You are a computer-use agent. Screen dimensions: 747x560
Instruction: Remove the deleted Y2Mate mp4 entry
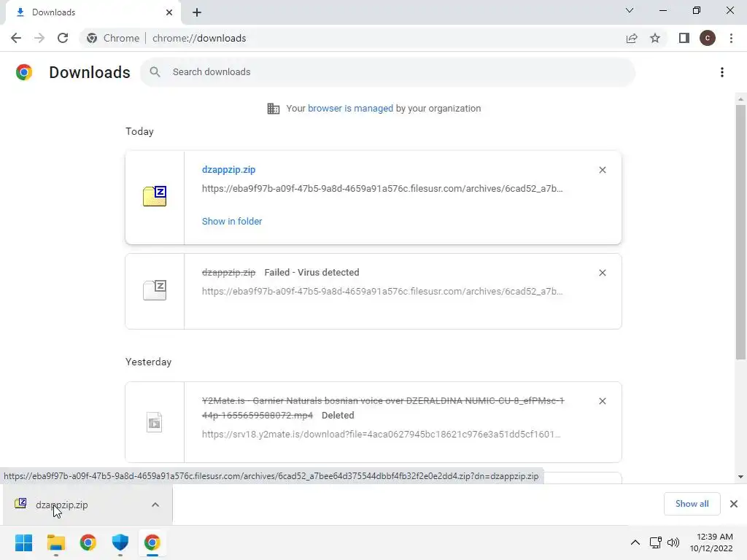[x=603, y=402]
